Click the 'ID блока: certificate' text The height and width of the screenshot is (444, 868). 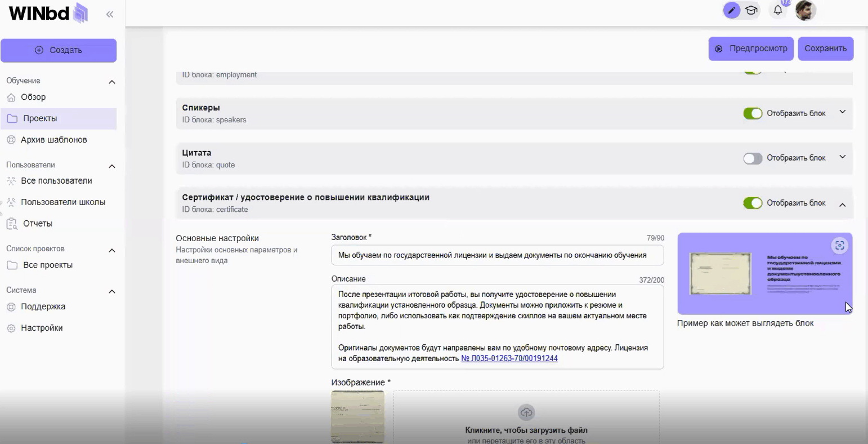(x=215, y=210)
